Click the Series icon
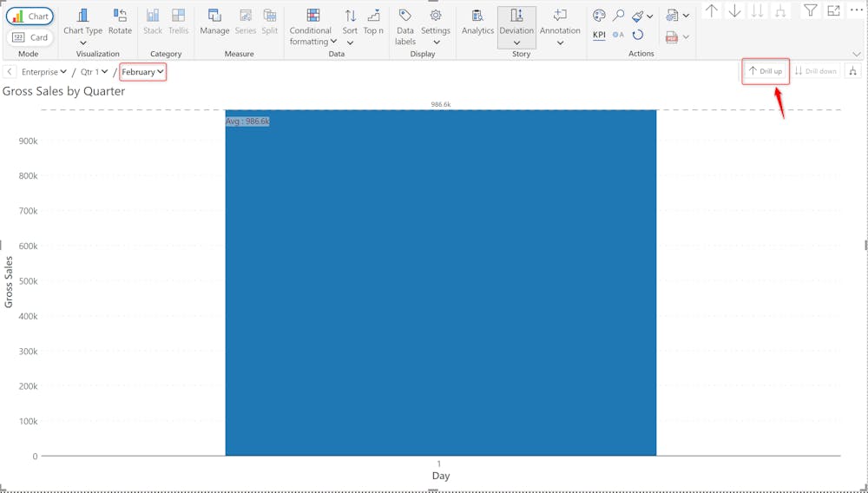 coord(246,22)
